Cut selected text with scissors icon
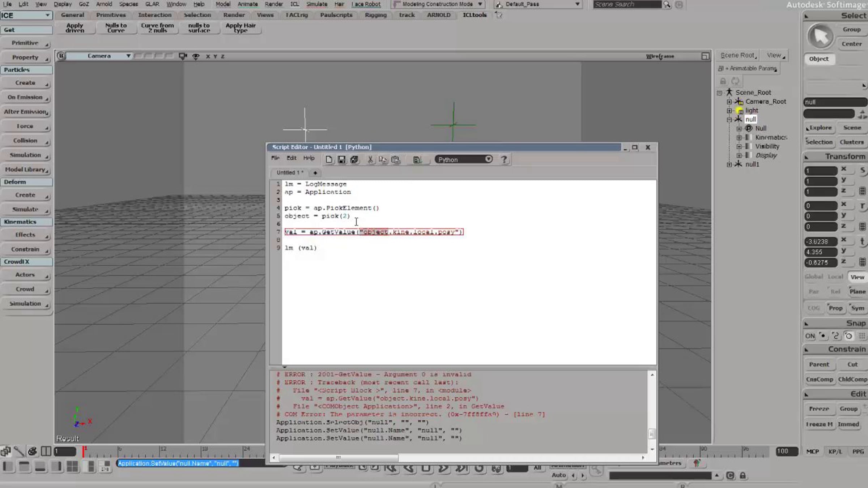 pos(370,159)
